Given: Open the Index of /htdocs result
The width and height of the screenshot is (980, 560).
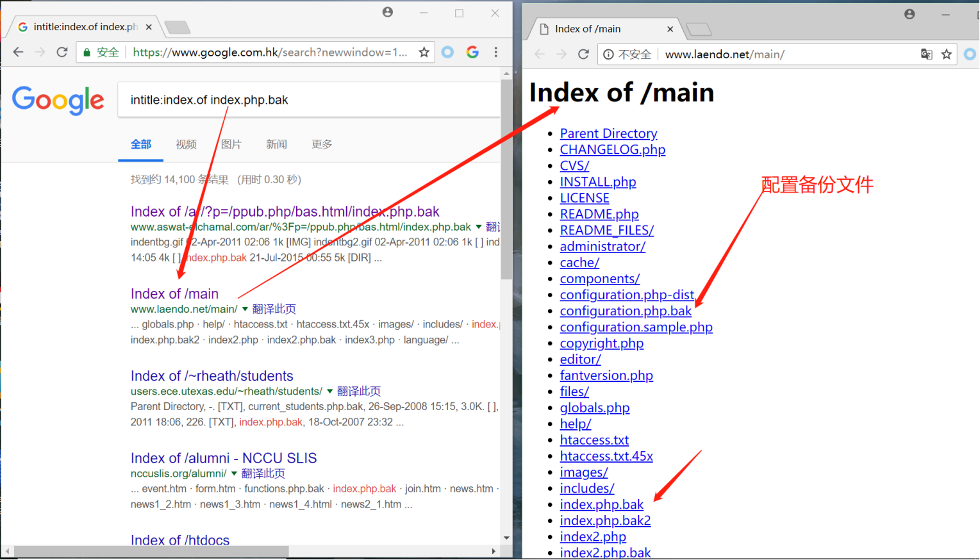Looking at the screenshot, I should pyautogui.click(x=180, y=540).
